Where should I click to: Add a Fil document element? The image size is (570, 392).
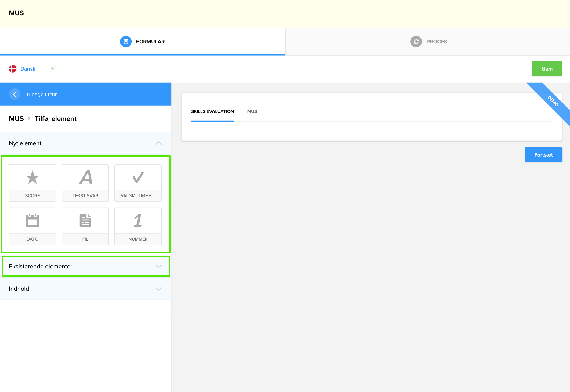(85, 226)
